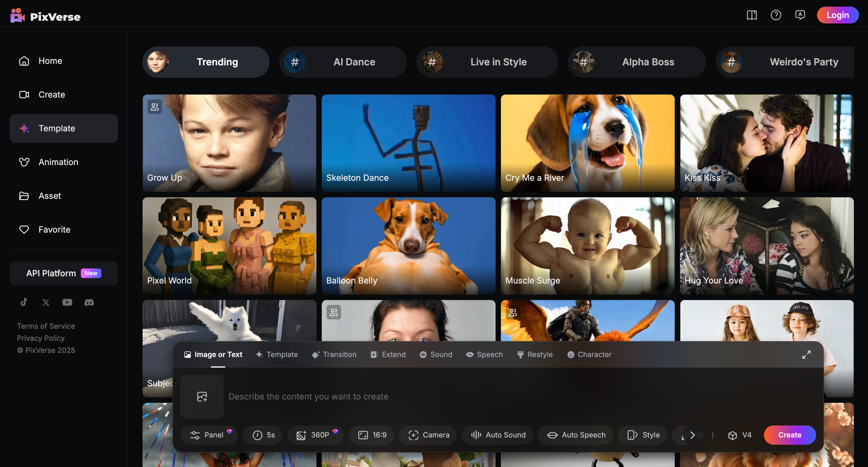Viewport: 868px width, 467px height.
Task: Open the Hug Your Love template
Action: [767, 246]
